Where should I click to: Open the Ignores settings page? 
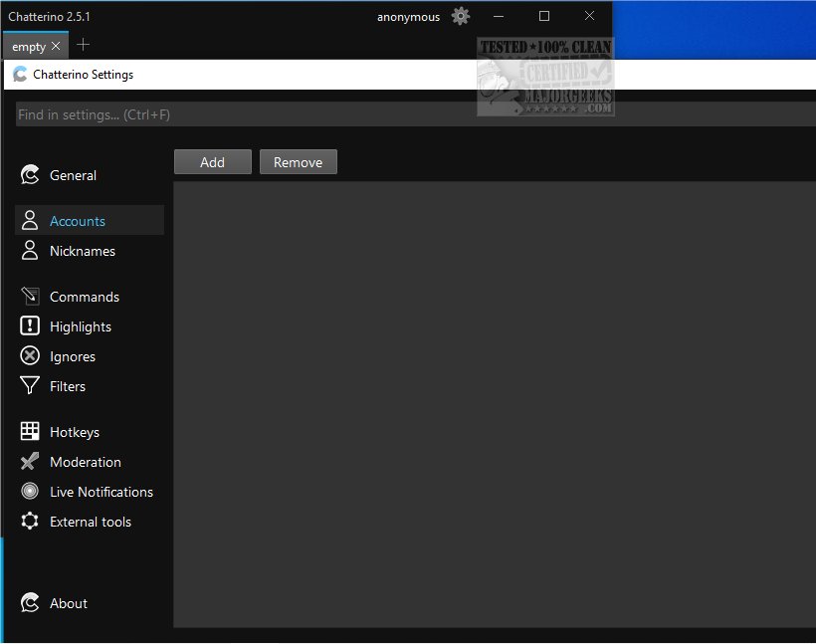pos(73,356)
